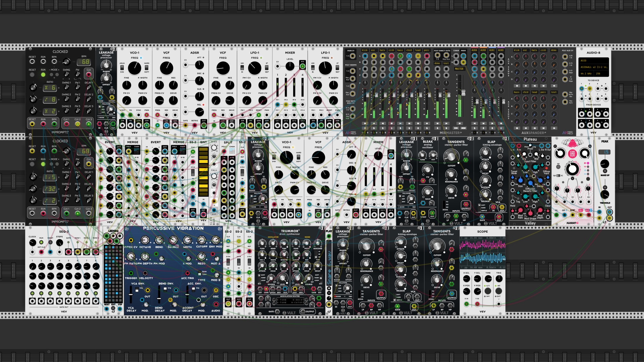Viewport: 644px width, 362px height.
Task: Click the ENV MOD knob on Percussive Vibration
Action: pos(216,240)
